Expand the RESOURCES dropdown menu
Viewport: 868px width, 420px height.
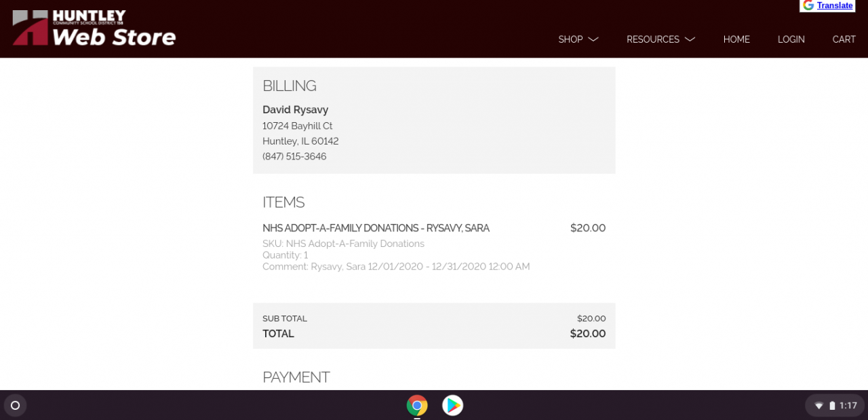point(660,39)
